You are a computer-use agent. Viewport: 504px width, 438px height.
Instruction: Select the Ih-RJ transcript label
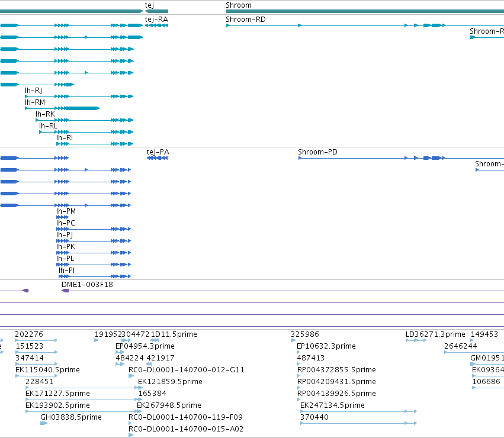point(33,91)
